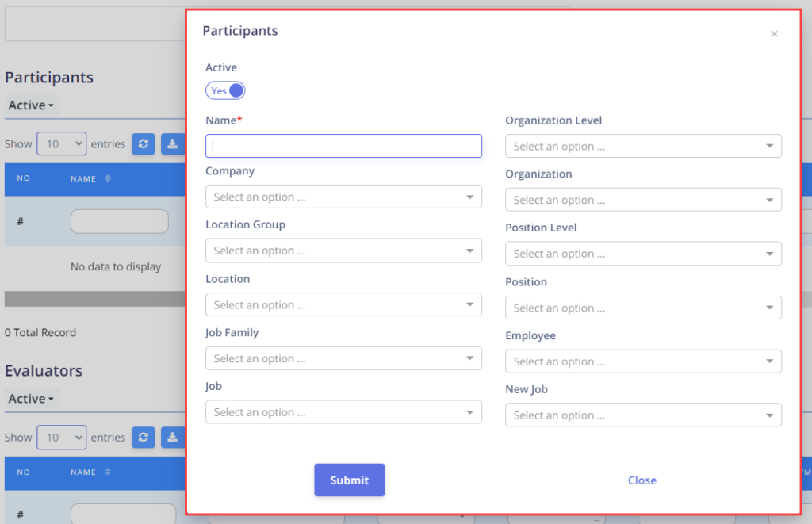Open the Position Level dropdown
Viewport: 812px width, 524px height.
(643, 254)
